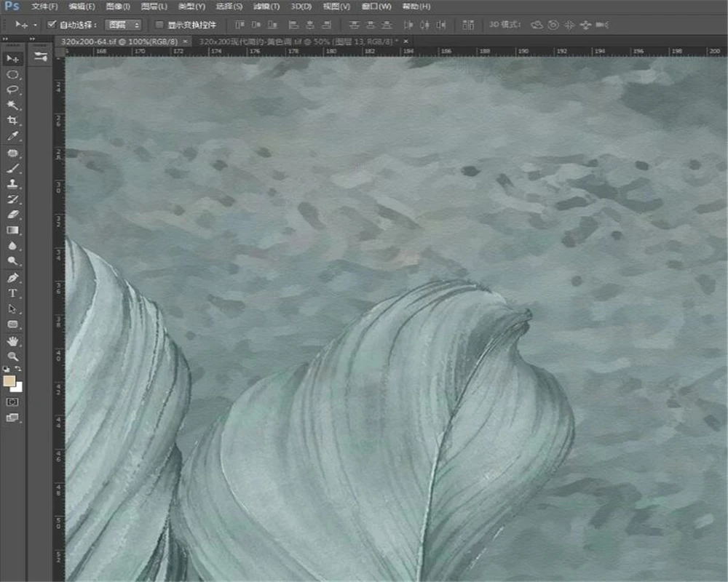This screenshot has width=728, height=582.
Task: Select the Blur tool
Action: pos(12,245)
